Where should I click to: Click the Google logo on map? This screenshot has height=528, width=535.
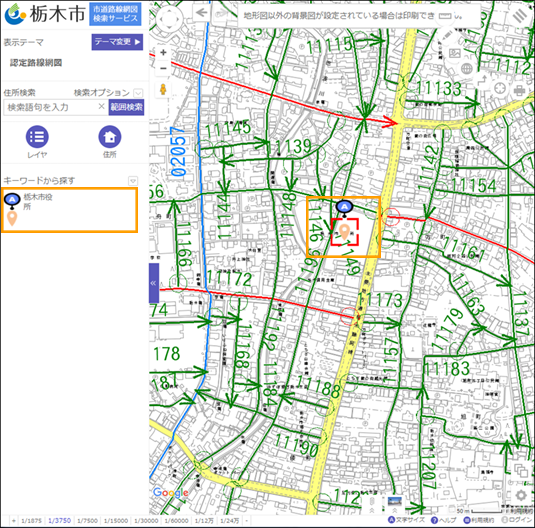click(x=171, y=493)
